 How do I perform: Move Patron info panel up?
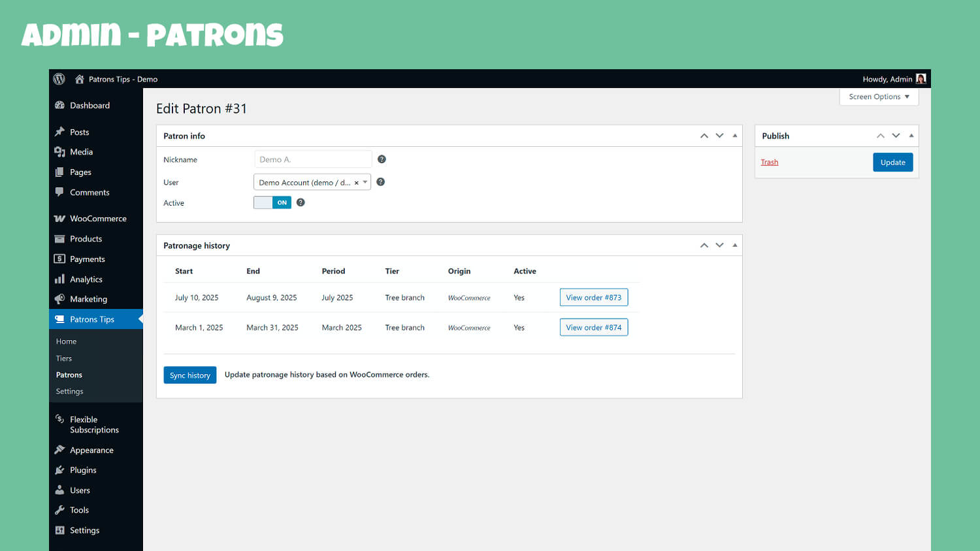pos(704,136)
